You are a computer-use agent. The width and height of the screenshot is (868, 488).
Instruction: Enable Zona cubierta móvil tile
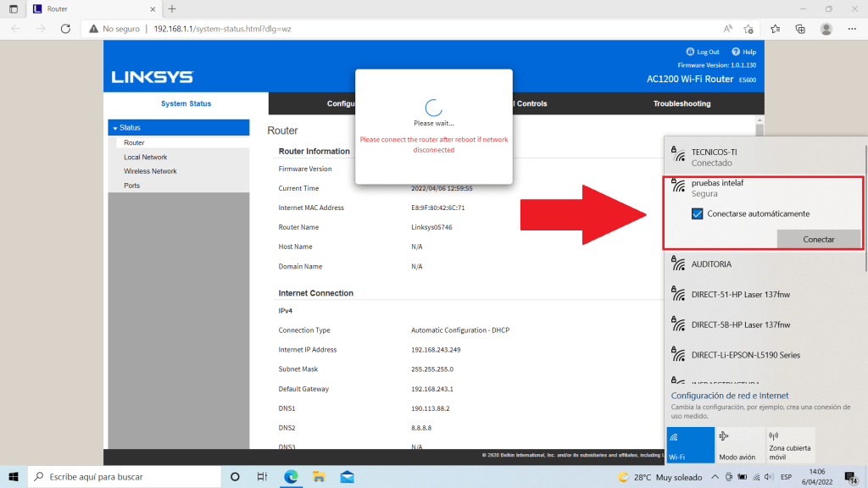(x=789, y=445)
